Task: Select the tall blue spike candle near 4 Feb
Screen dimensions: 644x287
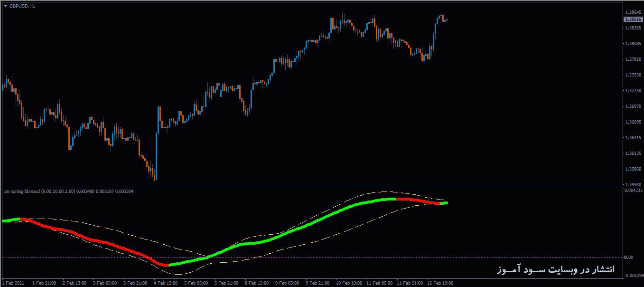Action: click(x=158, y=143)
